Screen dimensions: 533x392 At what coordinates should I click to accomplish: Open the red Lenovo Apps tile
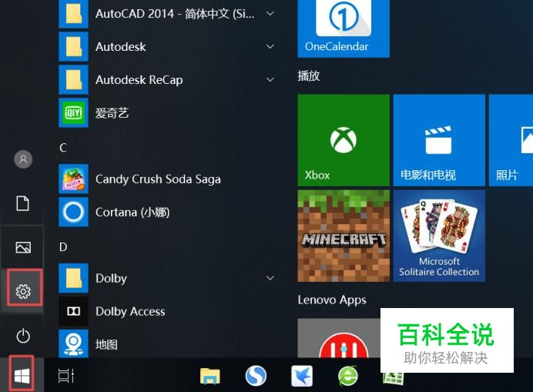tap(339, 338)
